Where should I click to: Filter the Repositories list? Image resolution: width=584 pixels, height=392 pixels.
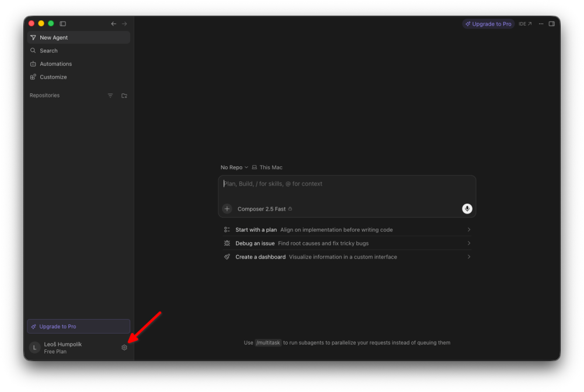click(x=110, y=96)
